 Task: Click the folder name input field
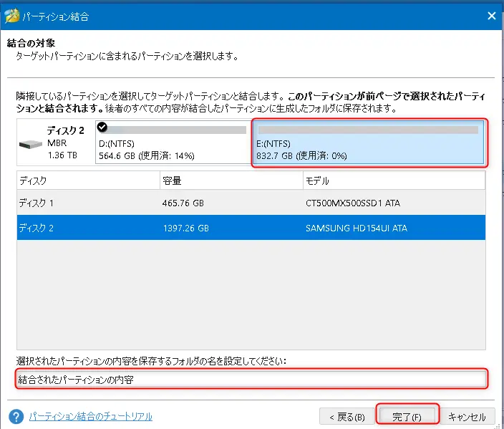pos(251,380)
